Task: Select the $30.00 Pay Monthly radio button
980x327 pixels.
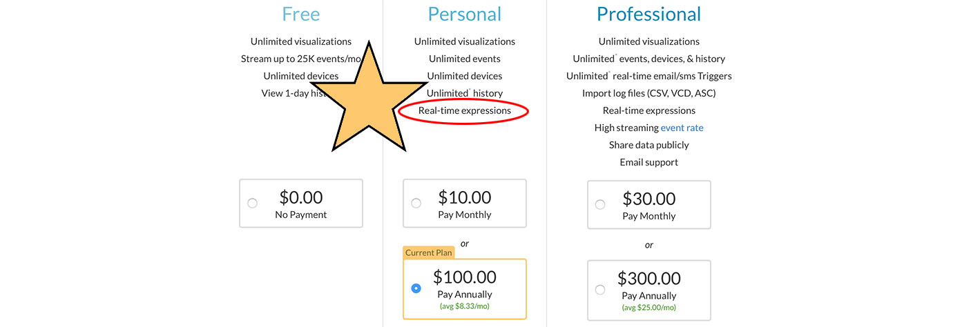Action: coord(599,204)
